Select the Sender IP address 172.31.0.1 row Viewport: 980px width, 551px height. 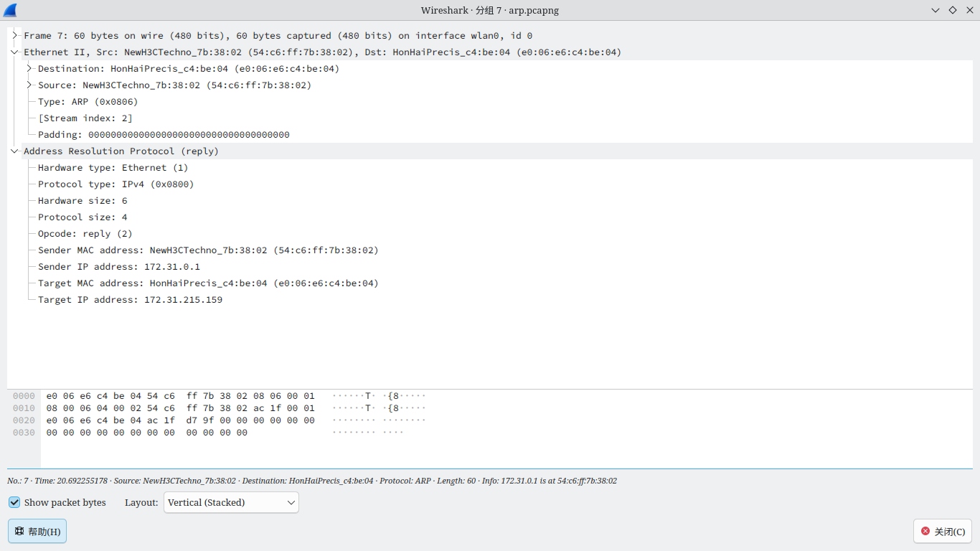[118, 267]
